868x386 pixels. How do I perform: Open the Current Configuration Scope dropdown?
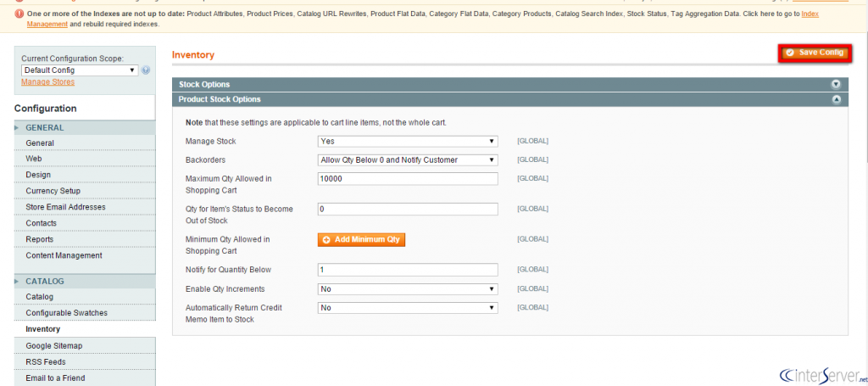coord(80,70)
